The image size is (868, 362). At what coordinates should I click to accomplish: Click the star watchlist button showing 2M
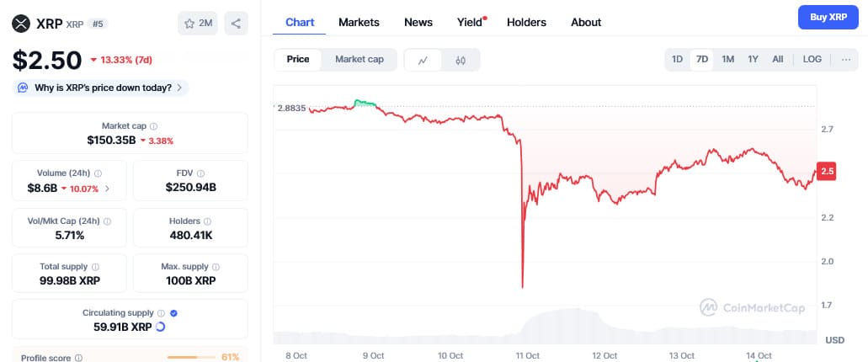198,24
